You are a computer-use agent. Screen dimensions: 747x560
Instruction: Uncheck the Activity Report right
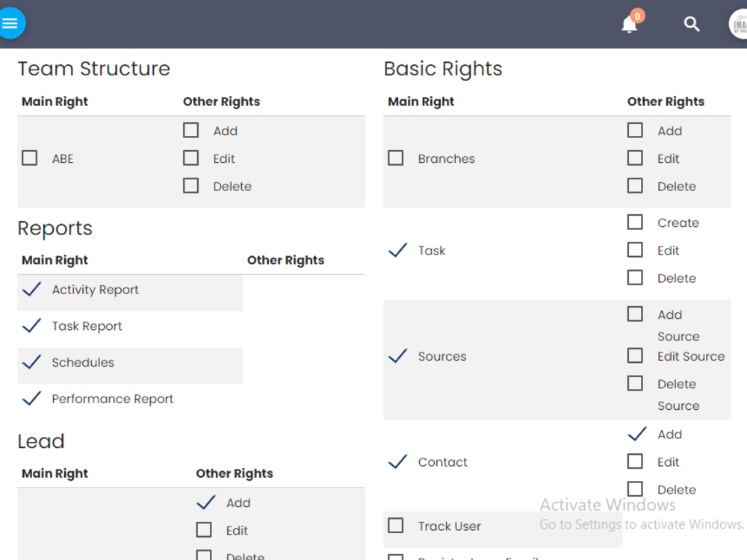[31, 289]
